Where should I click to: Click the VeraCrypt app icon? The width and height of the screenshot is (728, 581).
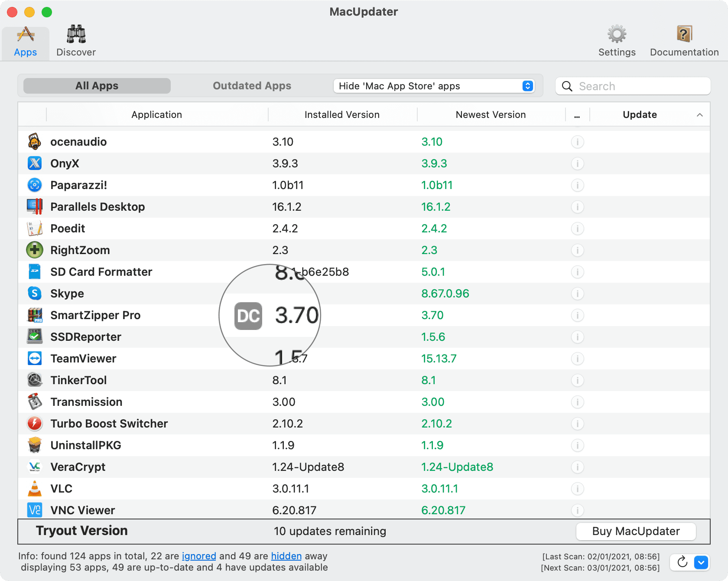click(x=35, y=467)
